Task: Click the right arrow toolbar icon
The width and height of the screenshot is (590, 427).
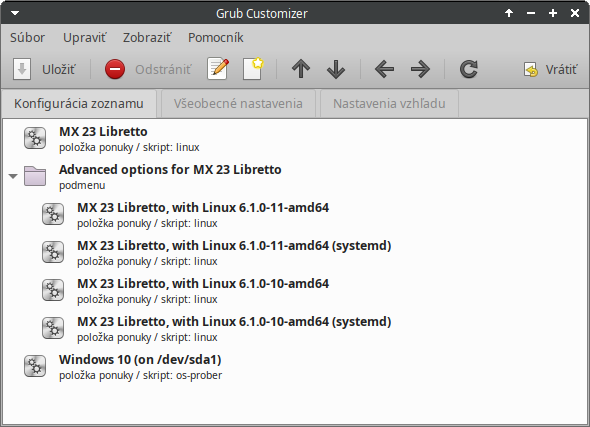Action: [x=420, y=69]
